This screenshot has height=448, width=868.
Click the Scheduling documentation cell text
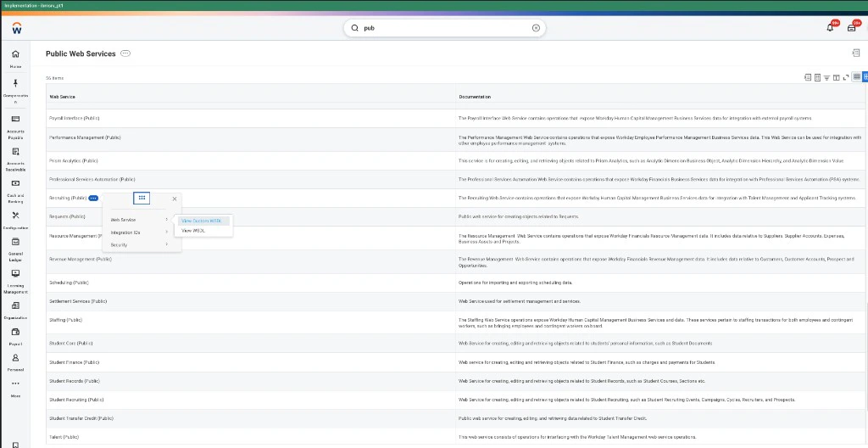coord(515,283)
